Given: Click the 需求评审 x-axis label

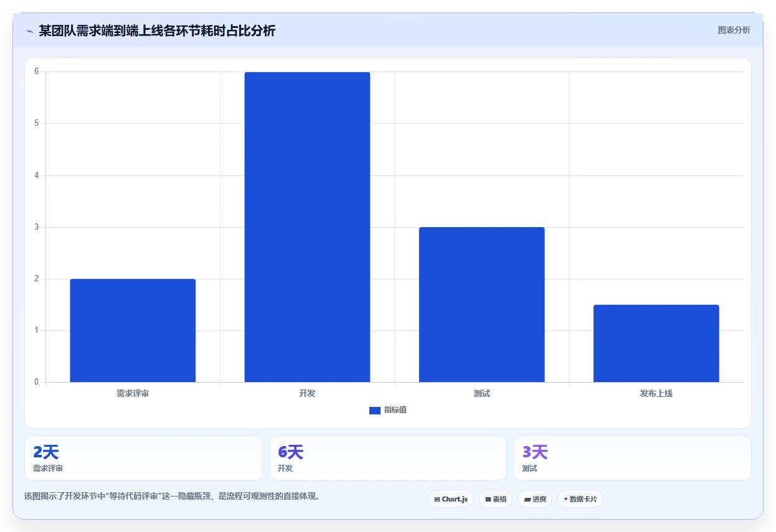Looking at the screenshot, I should tap(133, 393).
